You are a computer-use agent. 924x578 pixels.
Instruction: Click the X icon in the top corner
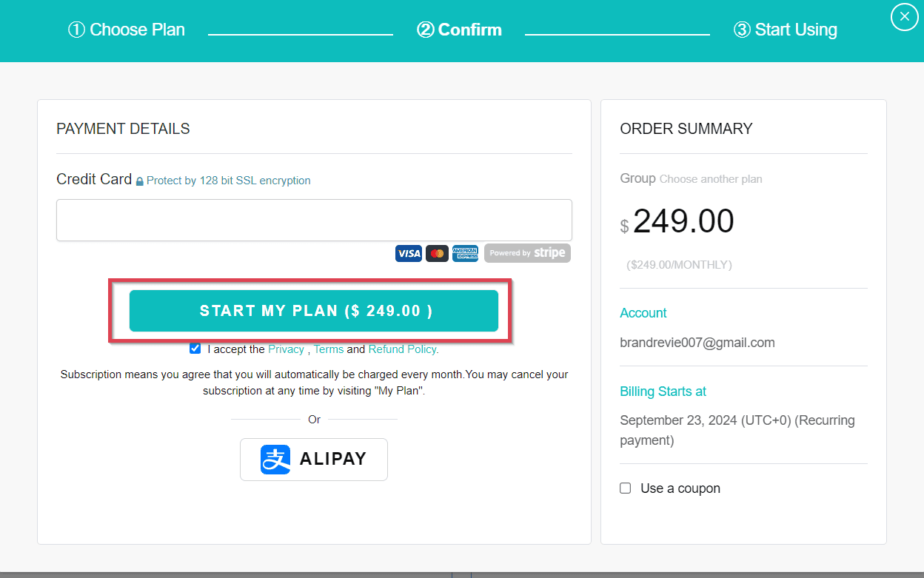click(904, 16)
